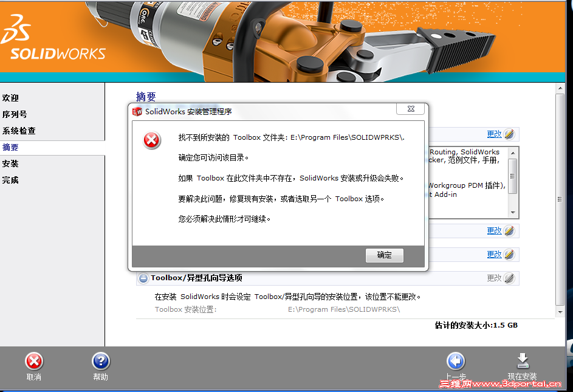Click the Toolbox path E:\Program Files\SOLIDWPRKS\ at the bottom
The image size is (573, 392).
pyautogui.click(x=344, y=309)
